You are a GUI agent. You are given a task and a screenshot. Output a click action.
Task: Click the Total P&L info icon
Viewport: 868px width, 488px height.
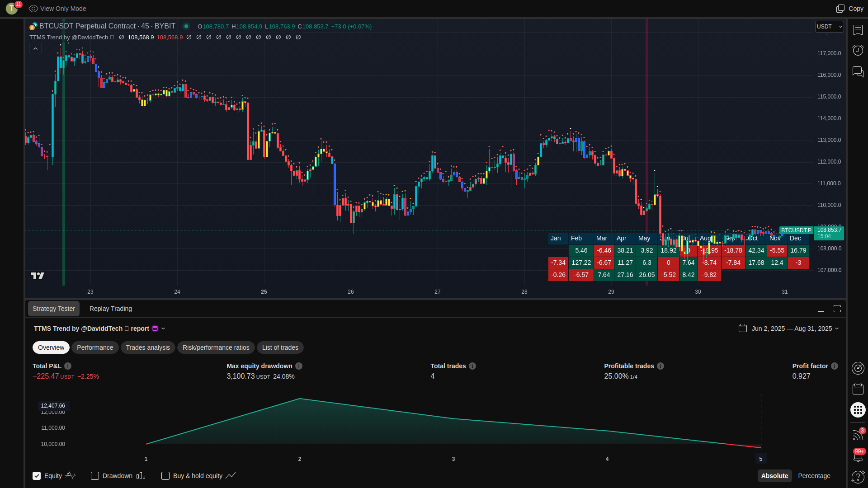pyautogui.click(x=68, y=366)
